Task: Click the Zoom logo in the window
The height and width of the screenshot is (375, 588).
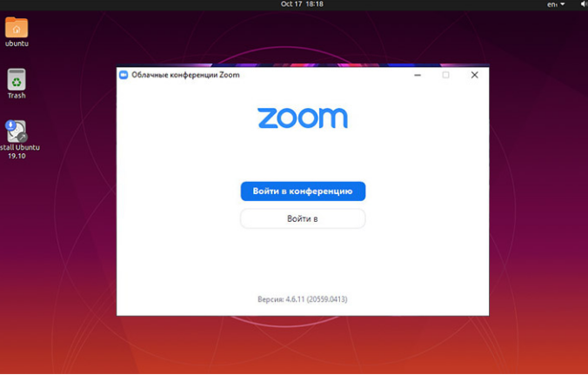Action: pyautogui.click(x=303, y=118)
